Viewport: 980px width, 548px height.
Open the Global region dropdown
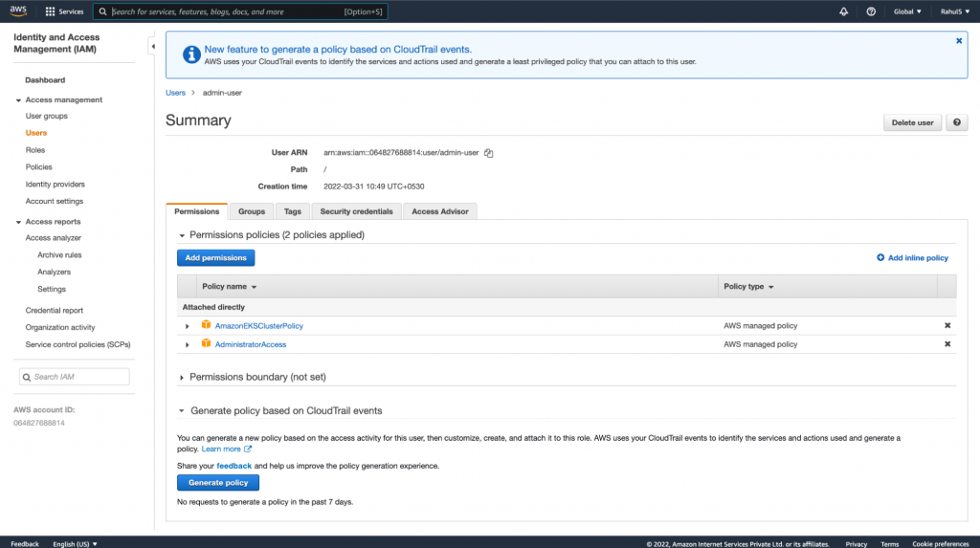[x=907, y=11]
